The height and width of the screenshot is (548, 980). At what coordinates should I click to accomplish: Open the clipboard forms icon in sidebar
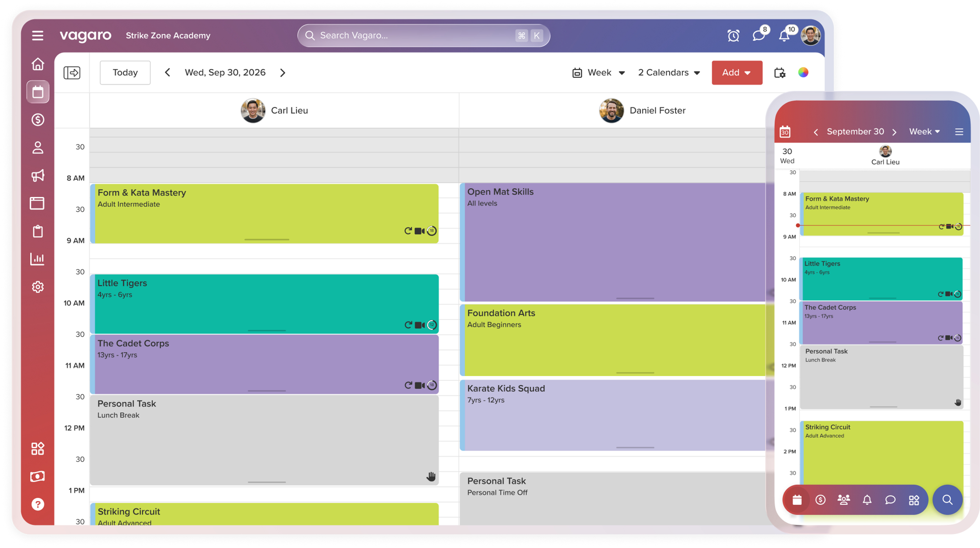pos(38,231)
